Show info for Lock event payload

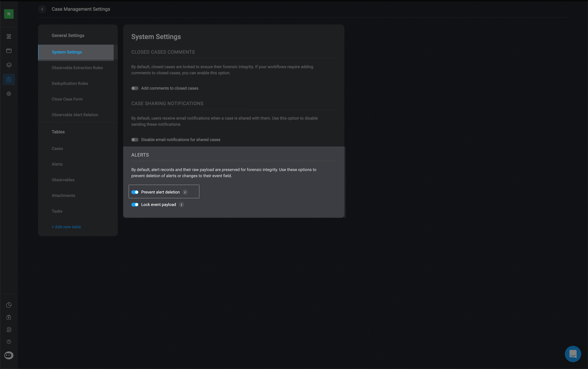[x=181, y=205]
